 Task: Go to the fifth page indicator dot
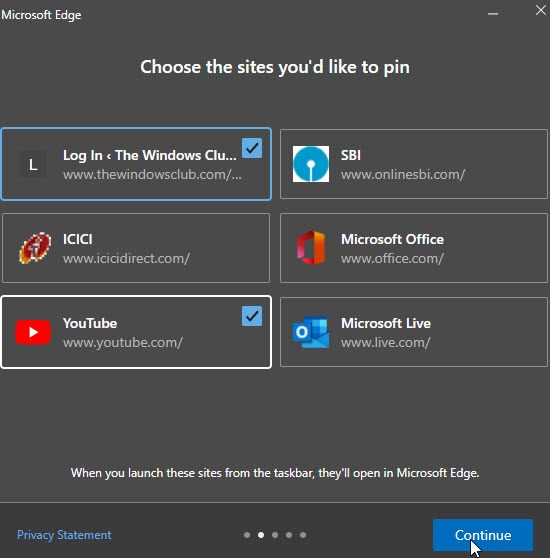[303, 535]
